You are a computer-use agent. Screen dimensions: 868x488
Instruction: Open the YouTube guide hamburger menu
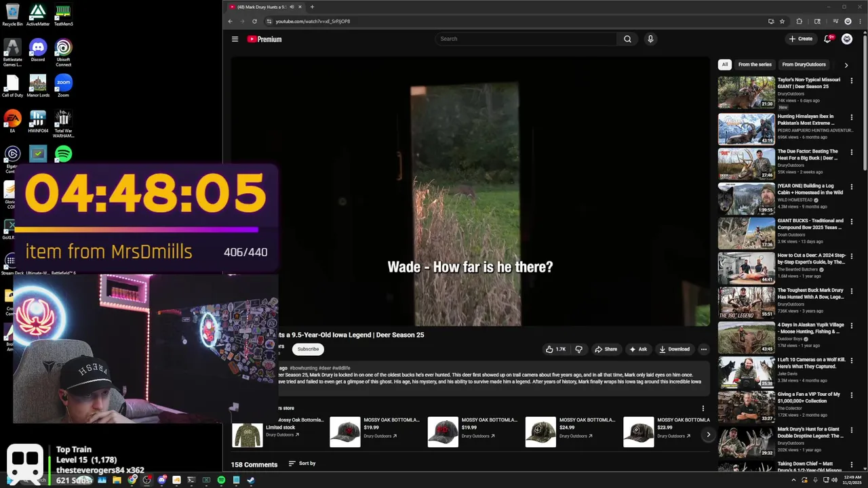coord(235,39)
